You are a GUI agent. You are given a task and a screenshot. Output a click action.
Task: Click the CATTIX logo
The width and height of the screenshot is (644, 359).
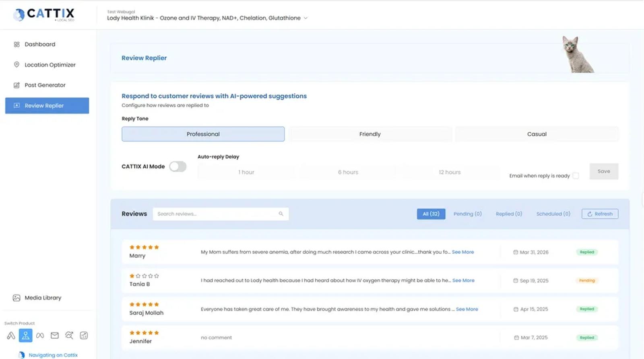(43, 14)
